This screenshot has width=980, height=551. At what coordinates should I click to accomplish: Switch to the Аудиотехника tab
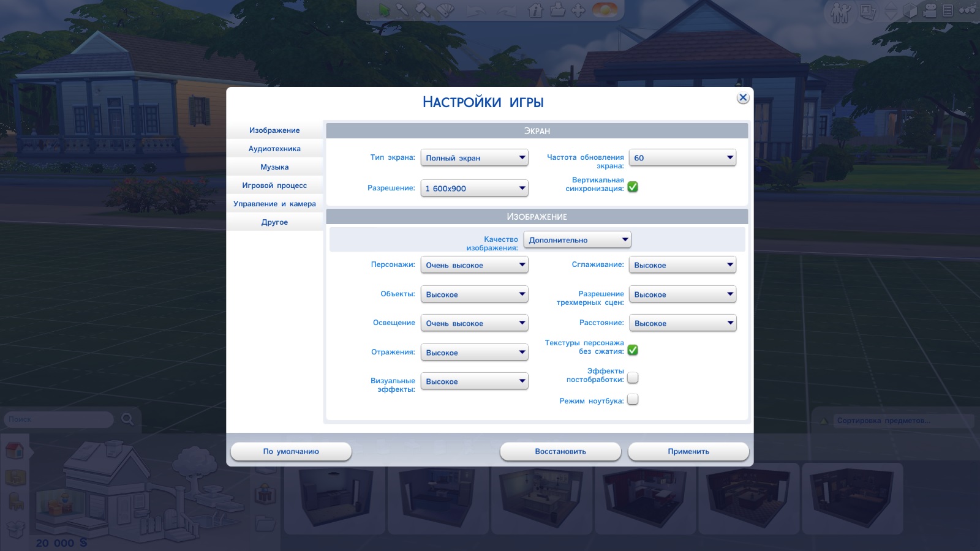tap(274, 149)
